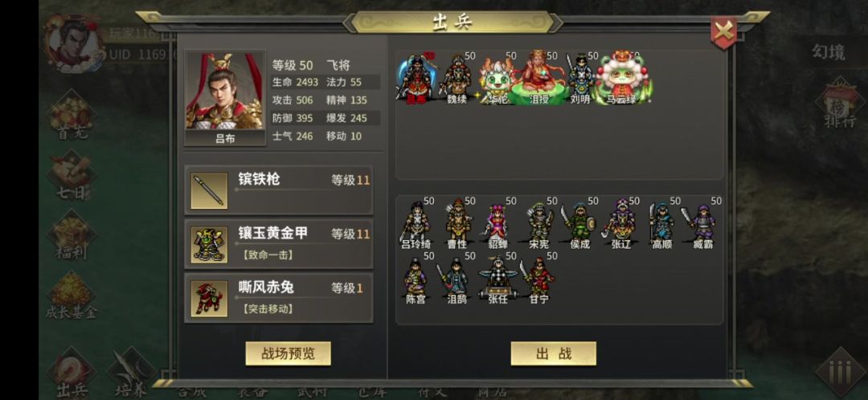Image resolution: width=868 pixels, height=400 pixels.
Task: Click the 战场预览 button
Action: (x=288, y=353)
